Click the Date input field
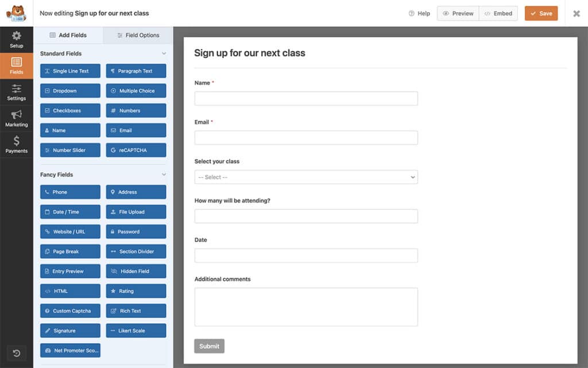This screenshot has height=368, width=588. pos(306,256)
